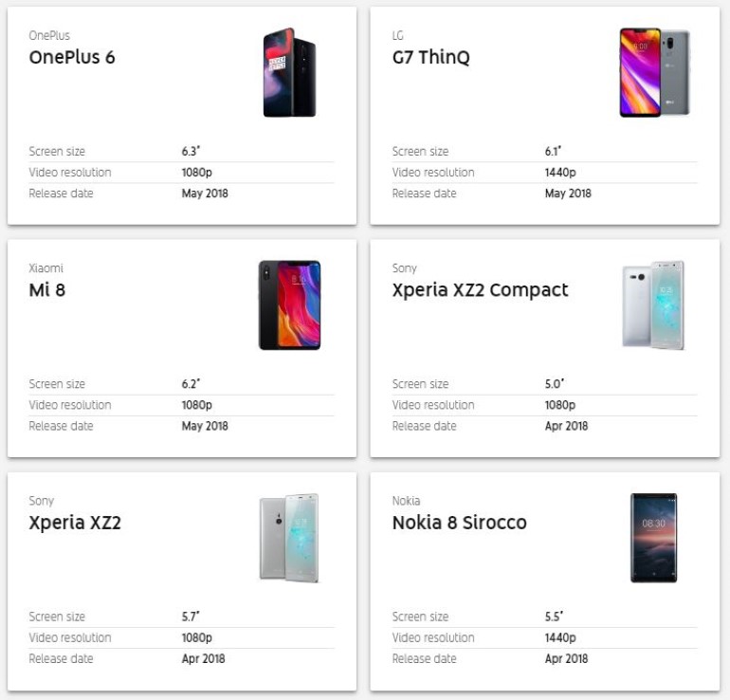Click the Xiaomi brand label
The height and width of the screenshot is (700, 730).
pyautogui.click(x=46, y=268)
